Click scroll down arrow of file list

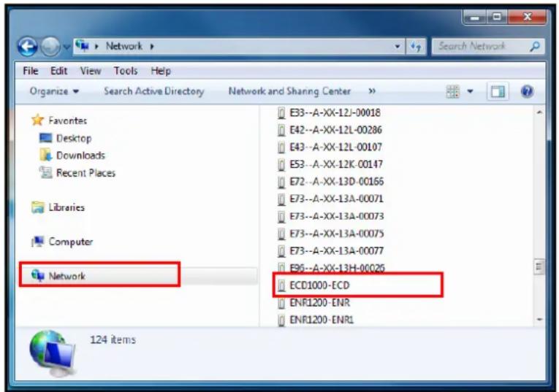[539, 320]
